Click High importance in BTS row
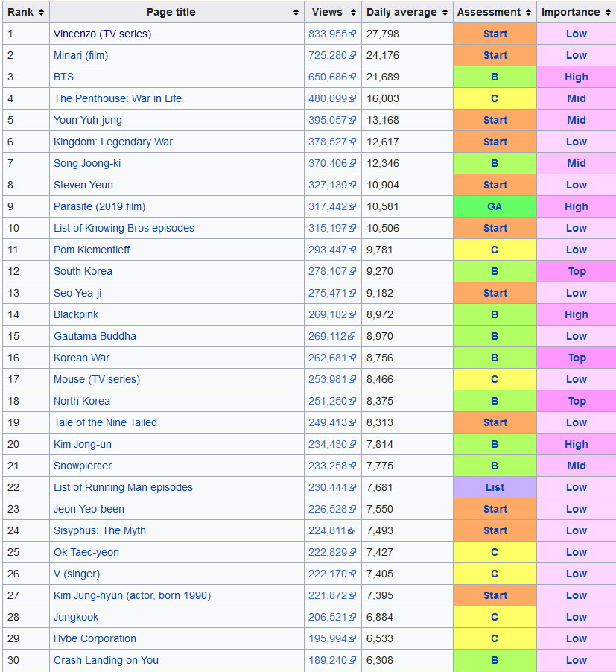616x672 pixels. 577,77
